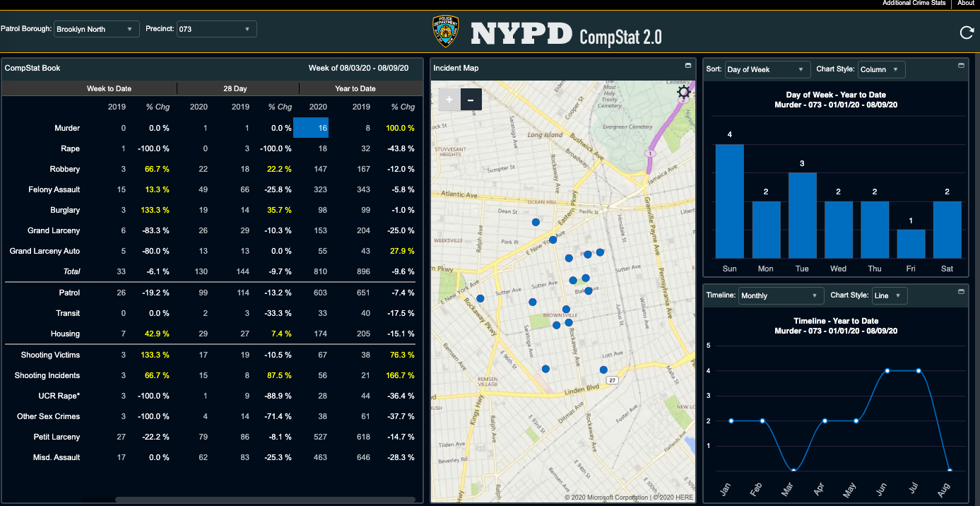Click the August point on the timeline
Screen dimensions: 980x506
coord(950,471)
